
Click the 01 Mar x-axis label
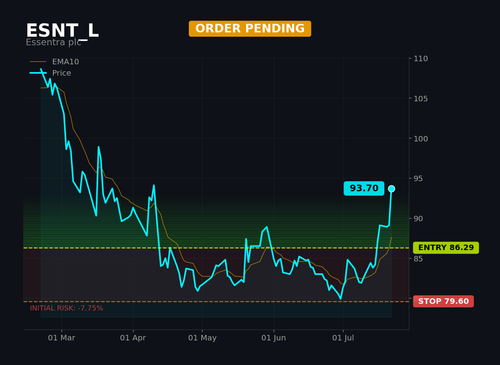click(x=61, y=338)
